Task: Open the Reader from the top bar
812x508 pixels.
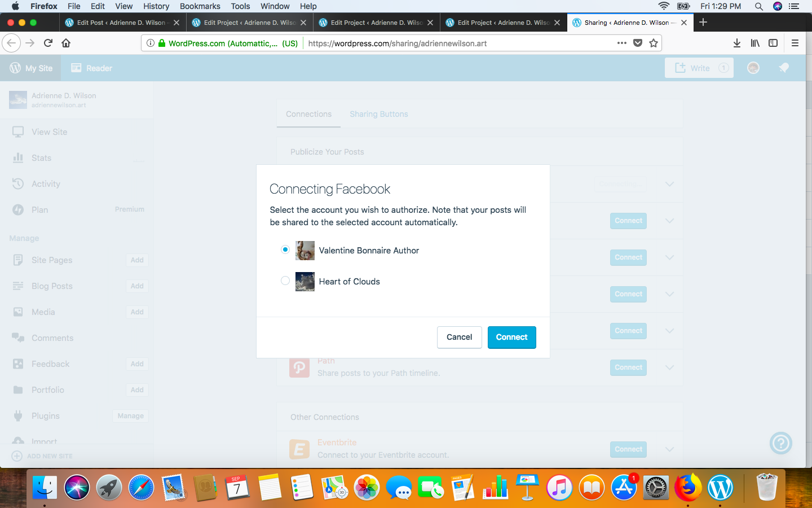Action: pyautogui.click(x=91, y=67)
